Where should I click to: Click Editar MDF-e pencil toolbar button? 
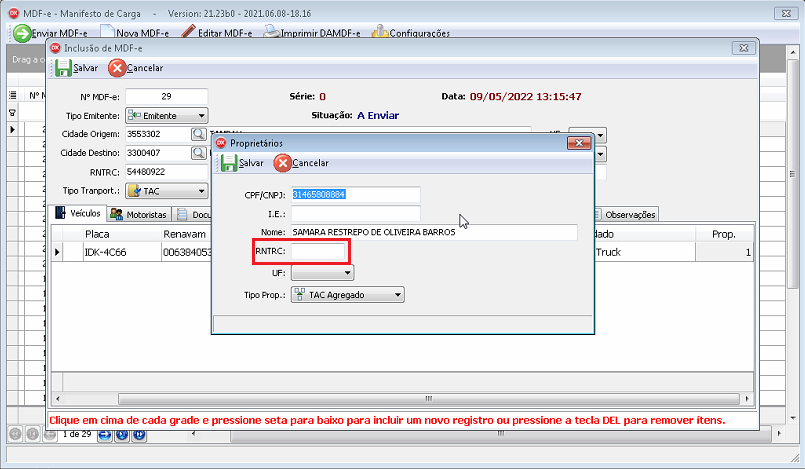pyautogui.click(x=217, y=33)
